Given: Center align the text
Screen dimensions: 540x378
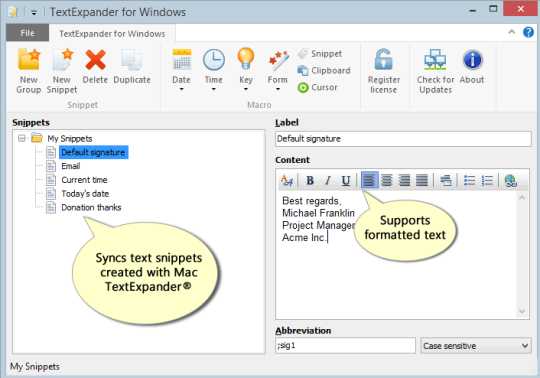Looking at the screenshot, I should tap(387, 180).
